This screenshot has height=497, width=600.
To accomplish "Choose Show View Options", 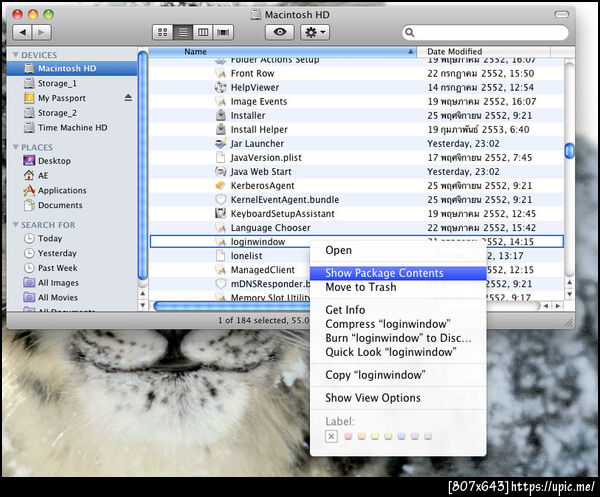I will pos(398,398).
